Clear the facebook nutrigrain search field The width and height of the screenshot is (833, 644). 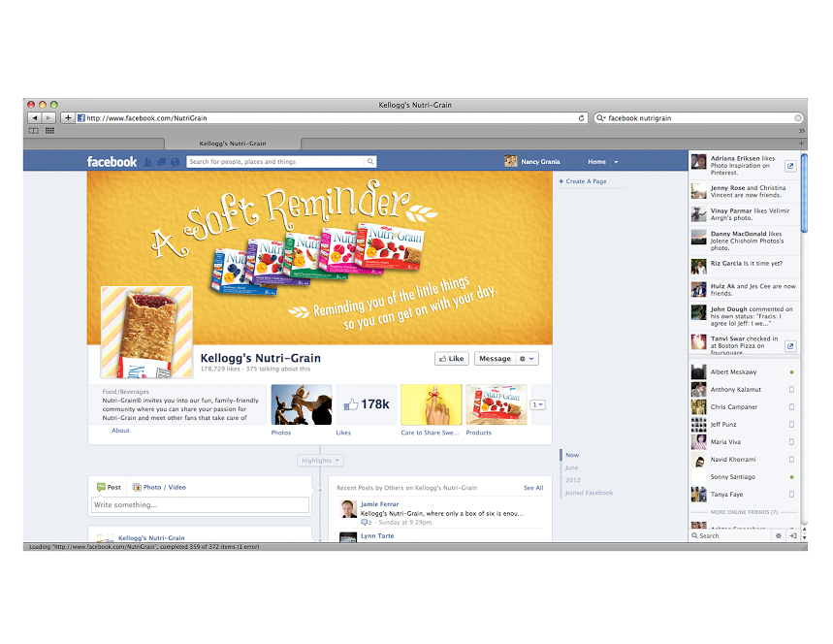point(797,118)
